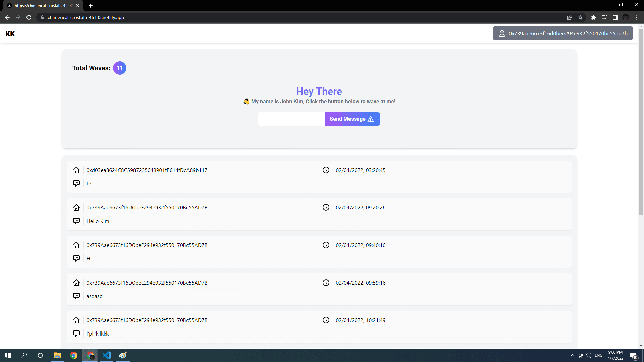Click the home icon beside the first wave address

76,170
